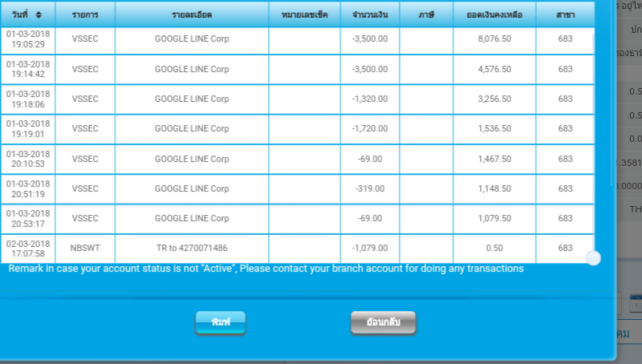Click GOOGLE LINE Corp in the 19:14:42 row

[x=192, y=69]
